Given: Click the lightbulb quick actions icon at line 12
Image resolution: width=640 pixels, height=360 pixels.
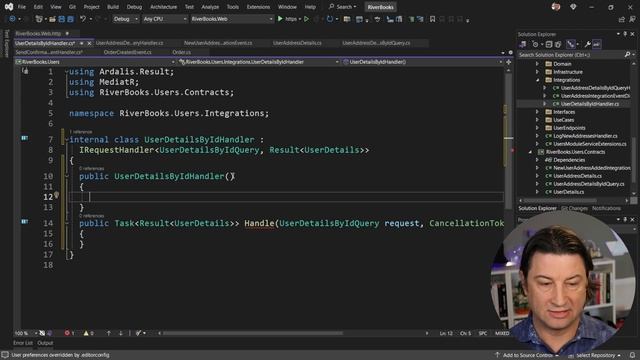Looking at the screenshot, I should (x=57, y=195).
